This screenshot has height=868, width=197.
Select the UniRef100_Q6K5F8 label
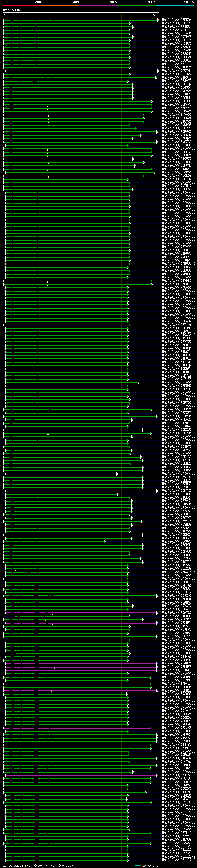(x=177, y=667)
